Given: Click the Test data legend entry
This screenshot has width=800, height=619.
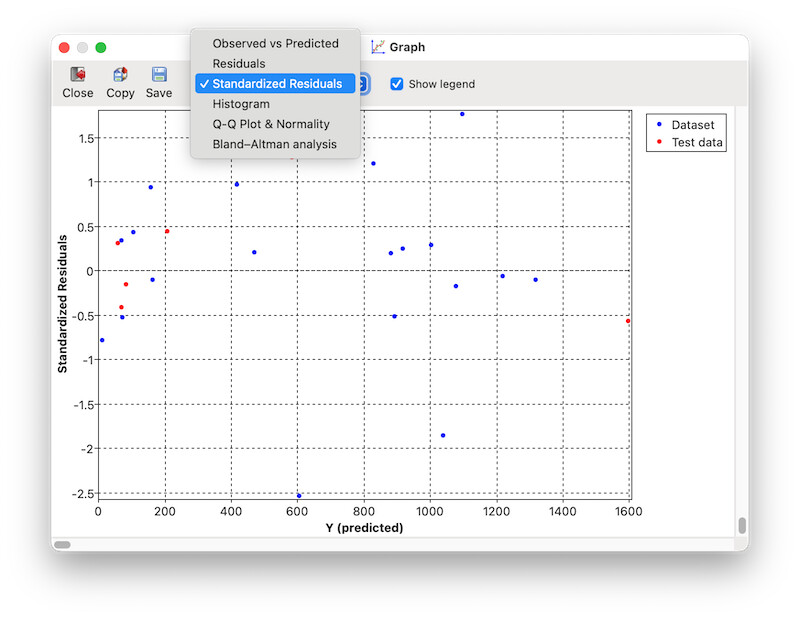Looking at the screenshot, I should [689, 142].
